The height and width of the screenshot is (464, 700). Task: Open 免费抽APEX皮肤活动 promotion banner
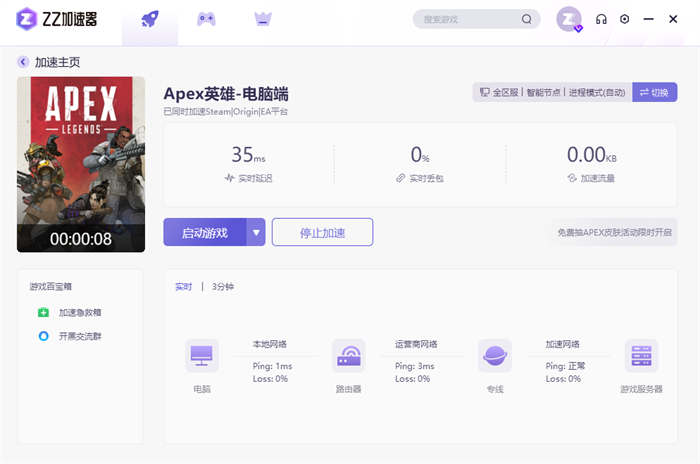(x=614, y=232)
